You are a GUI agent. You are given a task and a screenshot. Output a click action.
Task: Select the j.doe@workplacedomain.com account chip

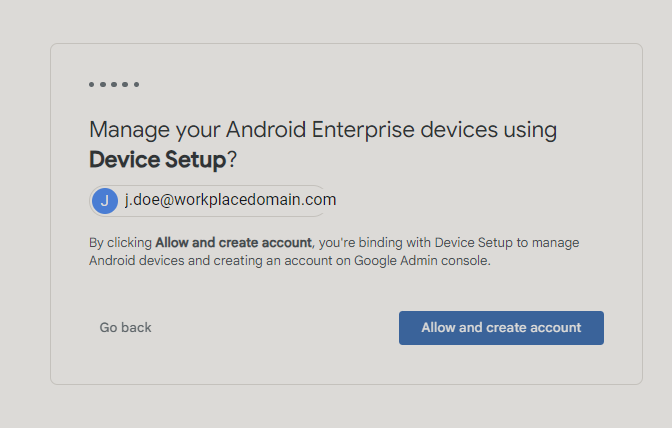pyautogui.click(x=213, y=201)
